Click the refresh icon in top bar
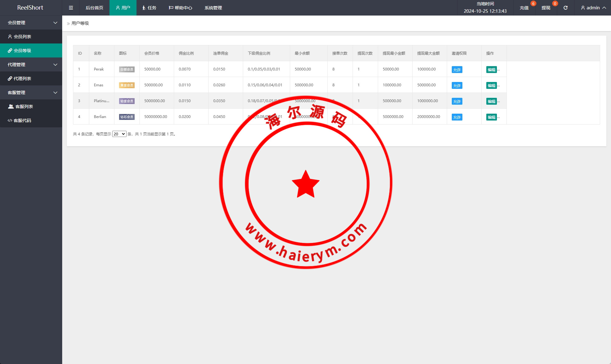 coord(565,8)
